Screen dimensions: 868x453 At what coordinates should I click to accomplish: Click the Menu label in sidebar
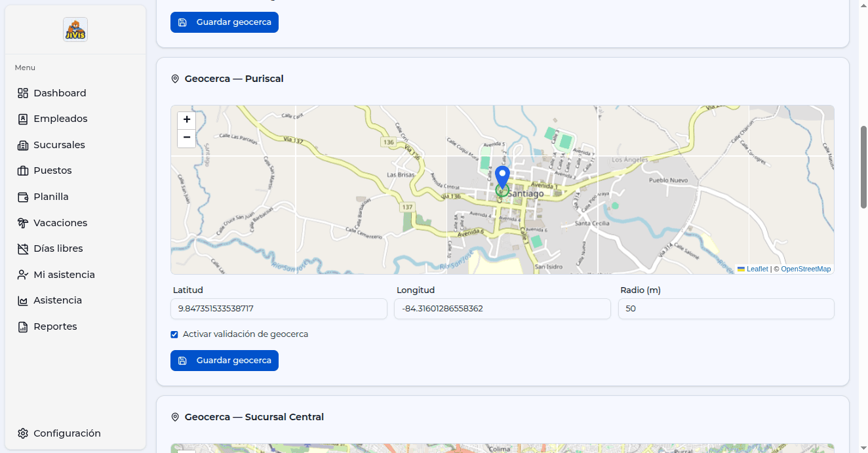pyautogui.click(x=25, y=68)
